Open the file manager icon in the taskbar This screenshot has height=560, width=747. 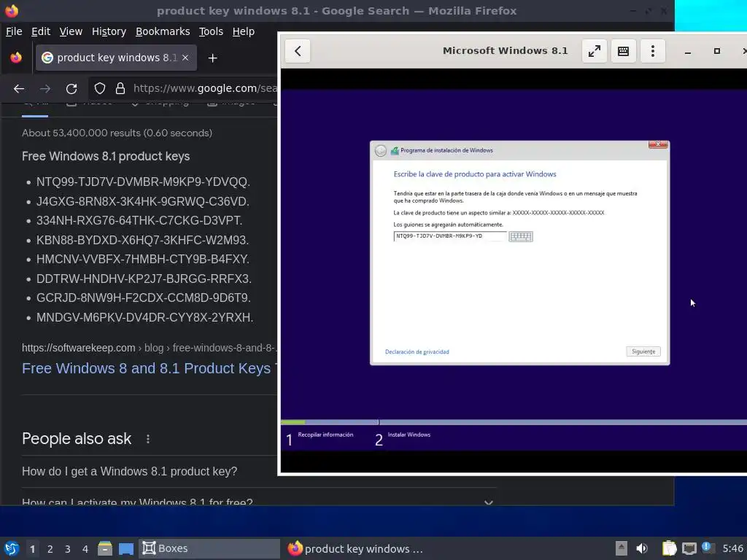click(105, 548)
